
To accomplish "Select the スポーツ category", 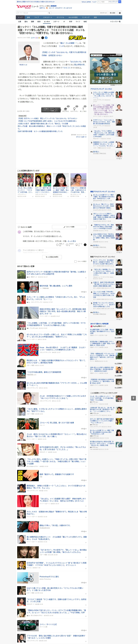I will point(56,21).
